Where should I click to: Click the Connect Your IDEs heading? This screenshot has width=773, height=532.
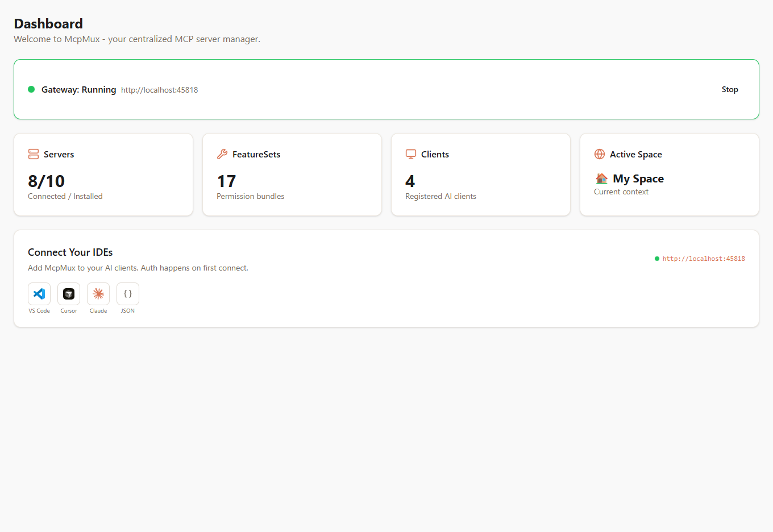point(70,252)
